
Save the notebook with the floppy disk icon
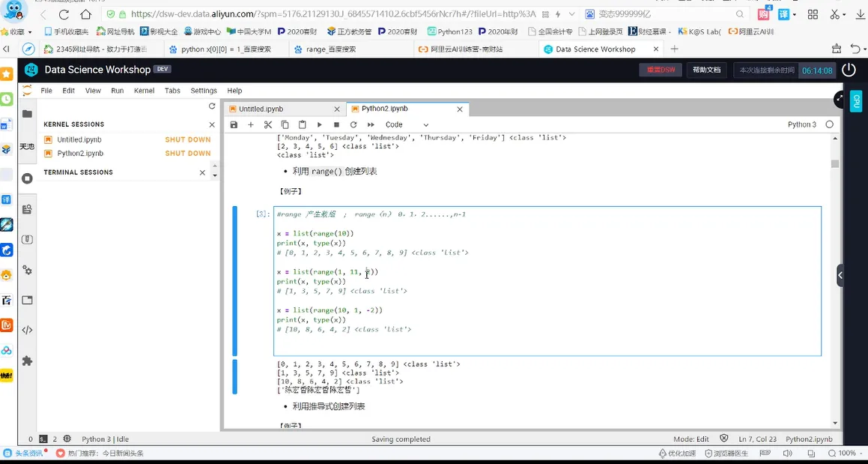tap(234, 125)
